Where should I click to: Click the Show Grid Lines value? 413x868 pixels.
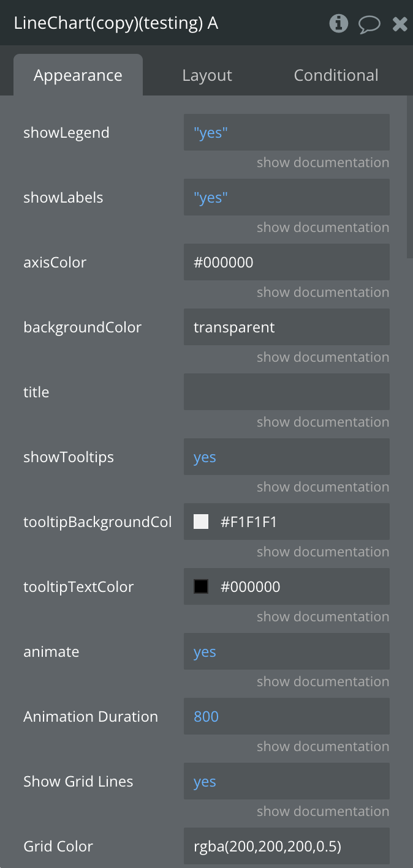286,781
